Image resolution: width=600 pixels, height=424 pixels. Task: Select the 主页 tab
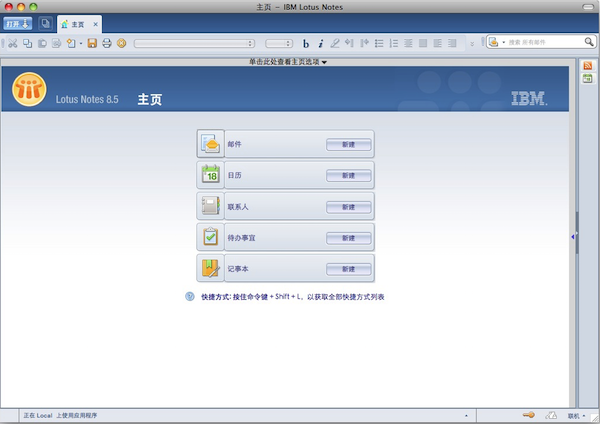click(x=78, y=24)
